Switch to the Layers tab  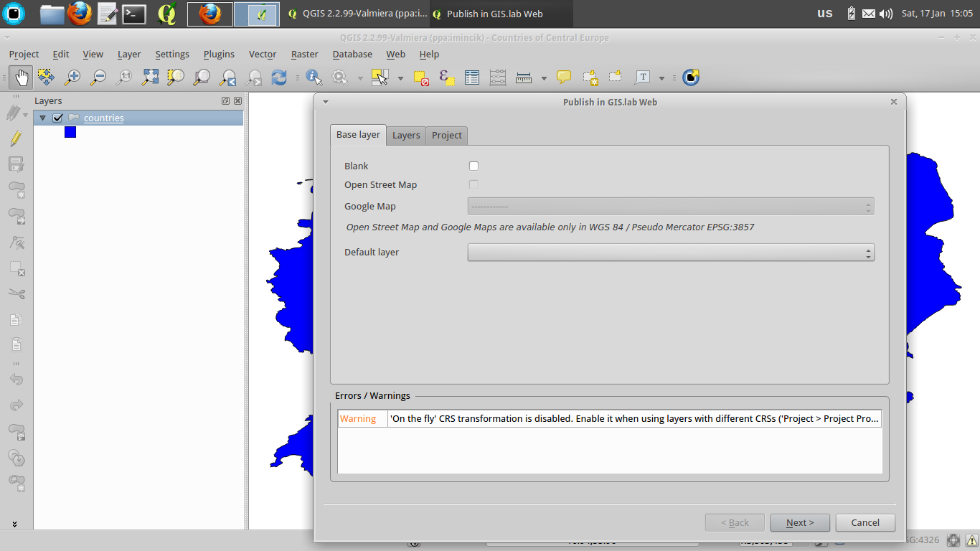coord(406,135)
